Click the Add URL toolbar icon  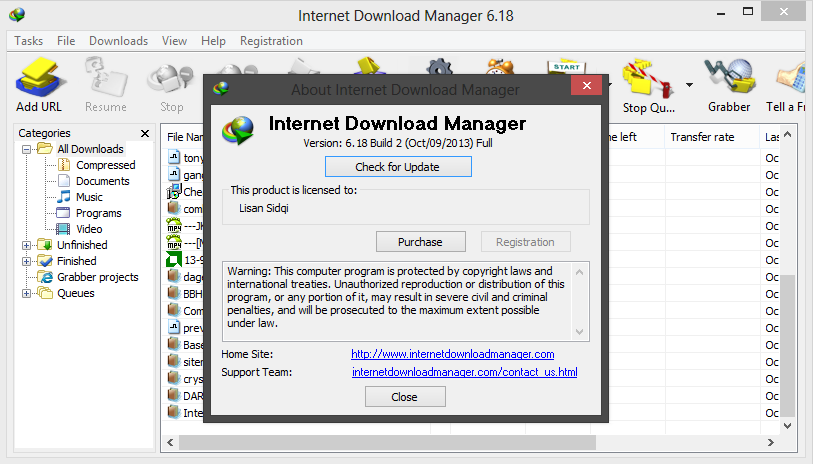[x=39, y=85]
